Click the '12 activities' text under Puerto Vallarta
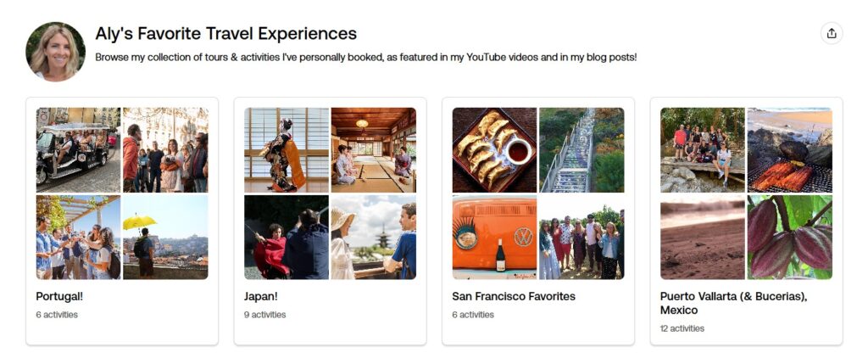 tap(682, 328)
